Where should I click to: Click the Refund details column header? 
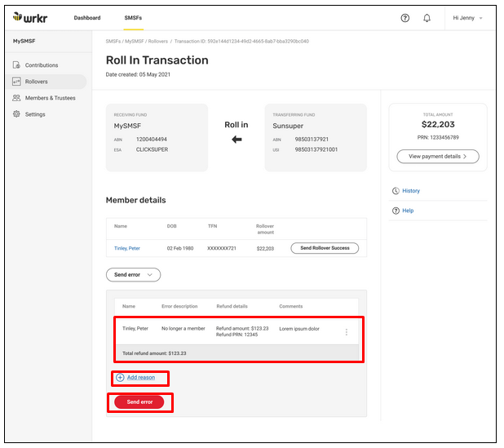tap(232, 306)
